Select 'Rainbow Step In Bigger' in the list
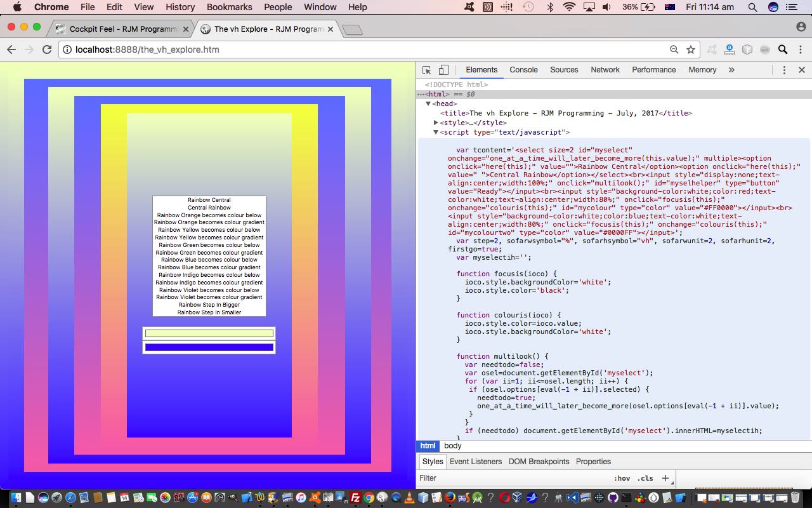812x508 pixels. (209, 305)
